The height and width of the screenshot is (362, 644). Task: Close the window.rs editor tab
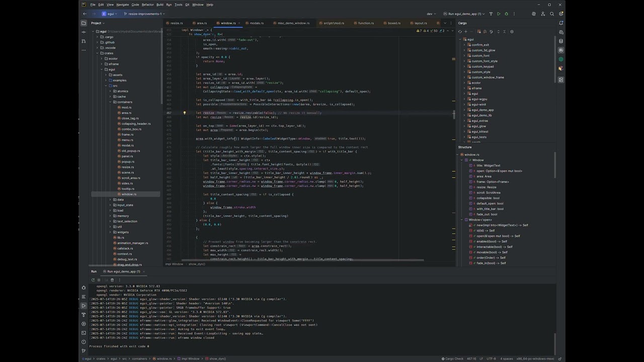pos(238,23)
